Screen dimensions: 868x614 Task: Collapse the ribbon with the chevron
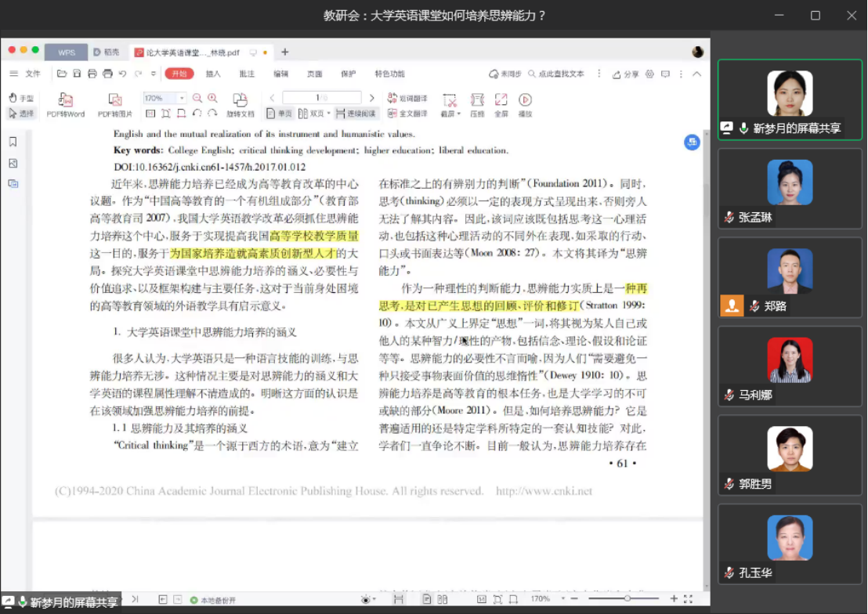coord(697,74)
